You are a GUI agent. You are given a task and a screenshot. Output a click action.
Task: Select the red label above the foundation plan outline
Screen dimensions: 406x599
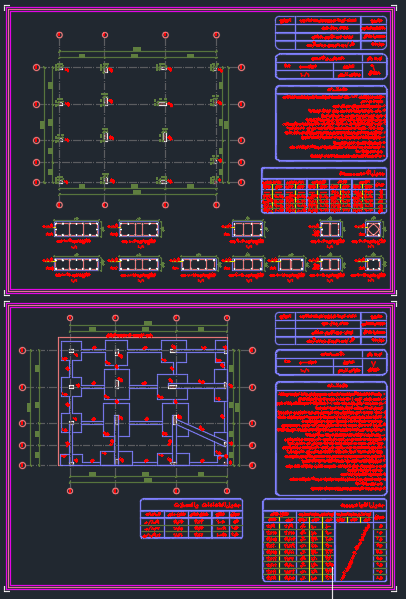pos(129,335)
